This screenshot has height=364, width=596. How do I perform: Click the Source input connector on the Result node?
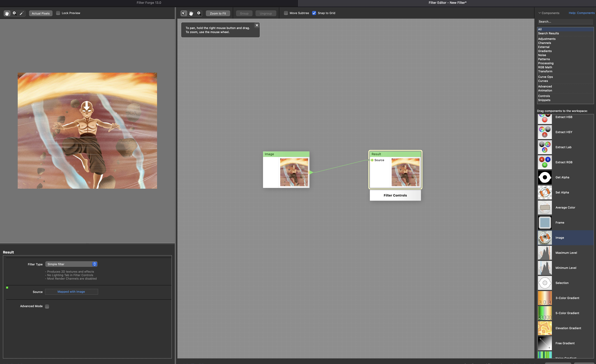(372, 160)
